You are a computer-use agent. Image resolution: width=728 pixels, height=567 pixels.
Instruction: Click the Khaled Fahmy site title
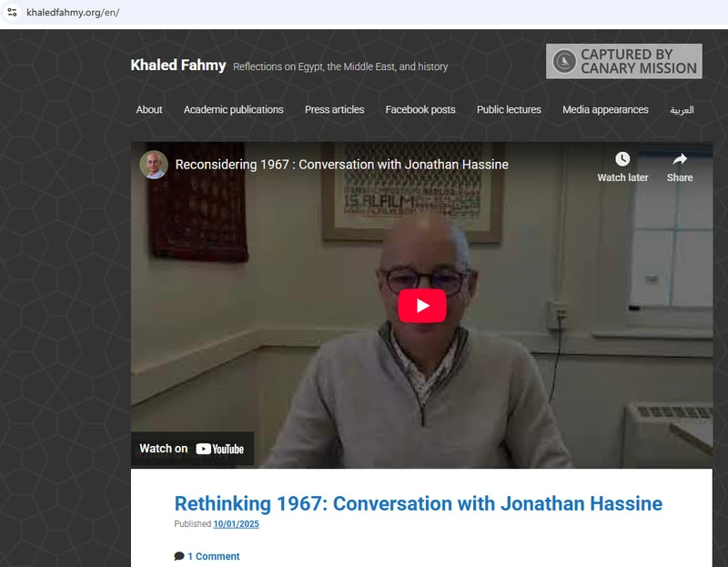point(178,65)
